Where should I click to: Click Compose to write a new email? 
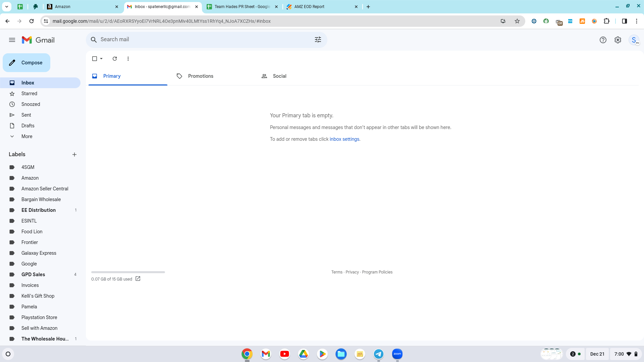26,63
